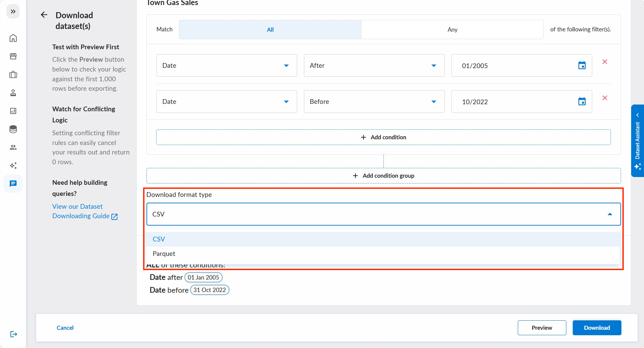Viewport: 644px width, 348px height.
Task: Set match mode to Any
Action: [x=452, y=29]
